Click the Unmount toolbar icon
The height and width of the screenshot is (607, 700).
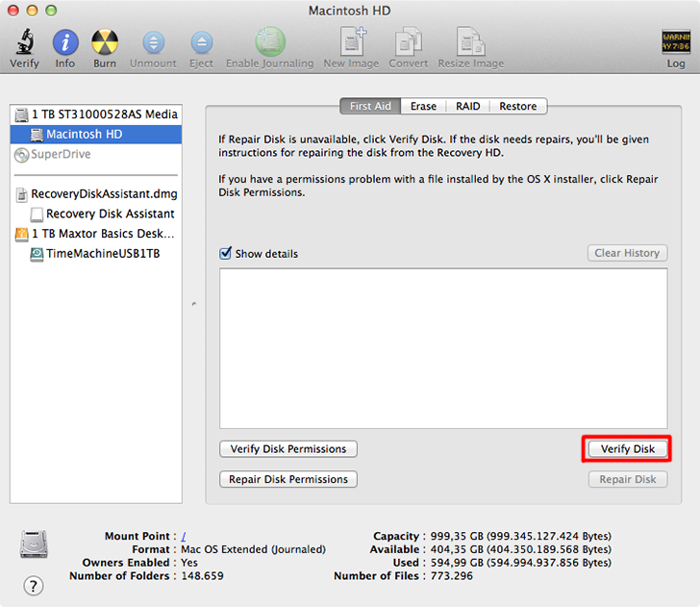pos(153,43)
